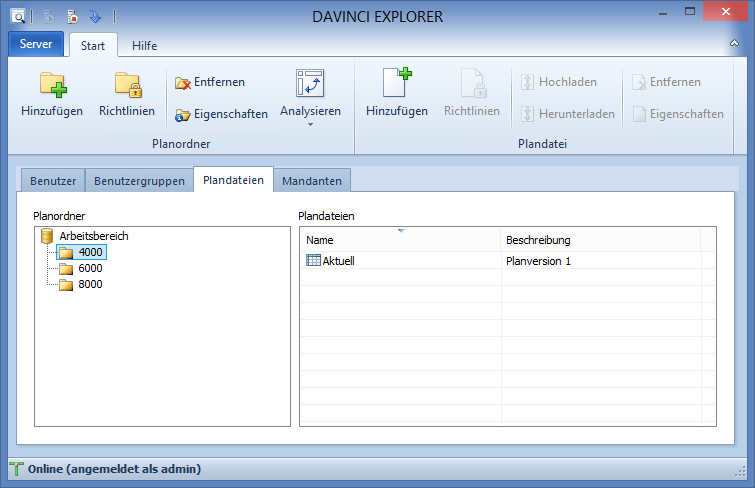The width and height of the screenshot is (755, 488).
Task: Select the Hilfe ribbon tab
Action: [x=144, y=45]
